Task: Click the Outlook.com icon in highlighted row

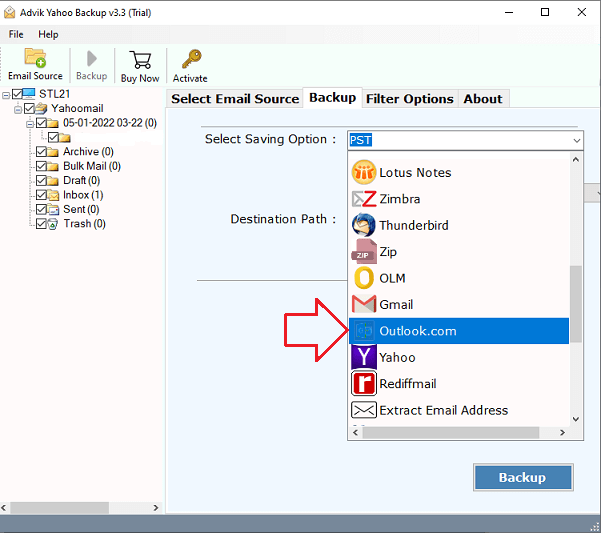Action: tap(363, 331)
